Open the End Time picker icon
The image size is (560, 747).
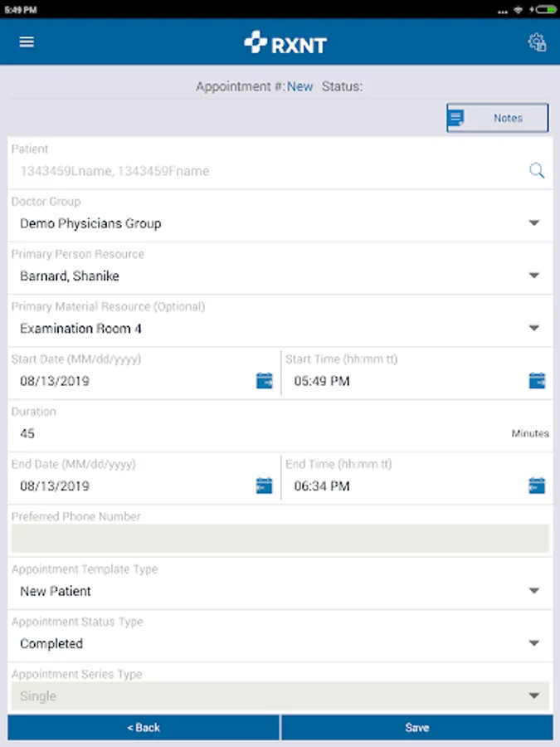(537, 486)
